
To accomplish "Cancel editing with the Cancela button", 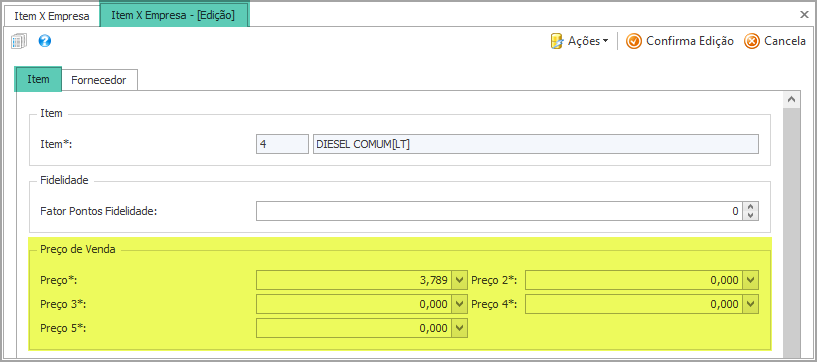I will pyautogui.click(x=775, y=41).
